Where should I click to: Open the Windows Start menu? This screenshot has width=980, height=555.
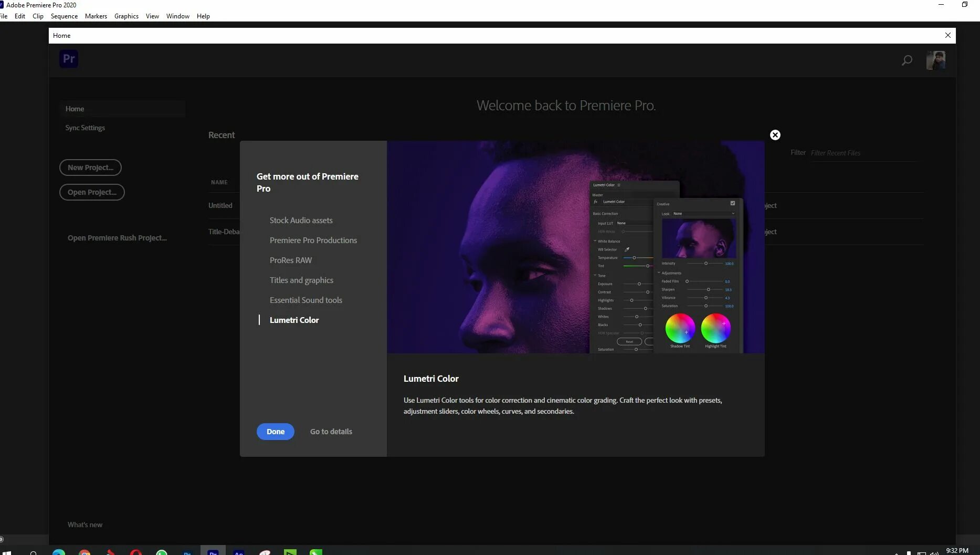coord(7,552)
